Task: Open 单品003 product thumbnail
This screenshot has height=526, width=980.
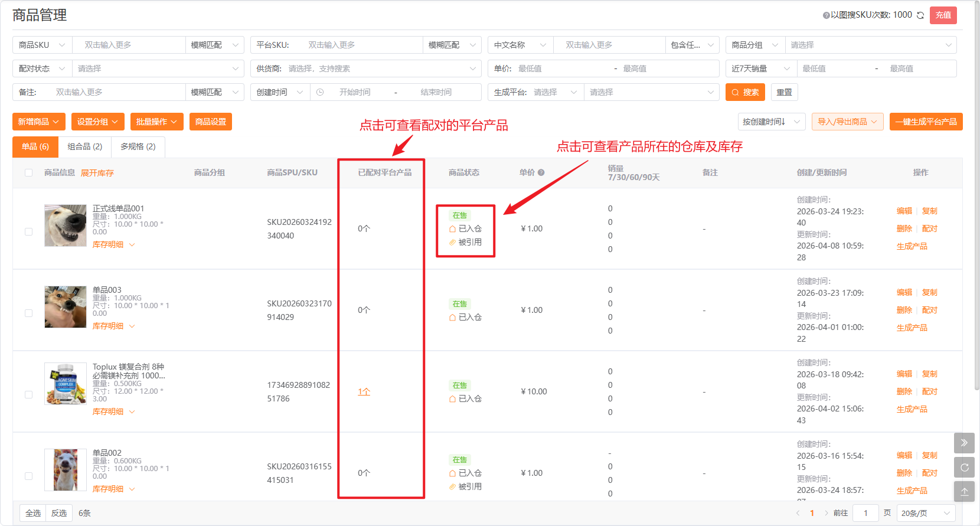Action: 66,307
